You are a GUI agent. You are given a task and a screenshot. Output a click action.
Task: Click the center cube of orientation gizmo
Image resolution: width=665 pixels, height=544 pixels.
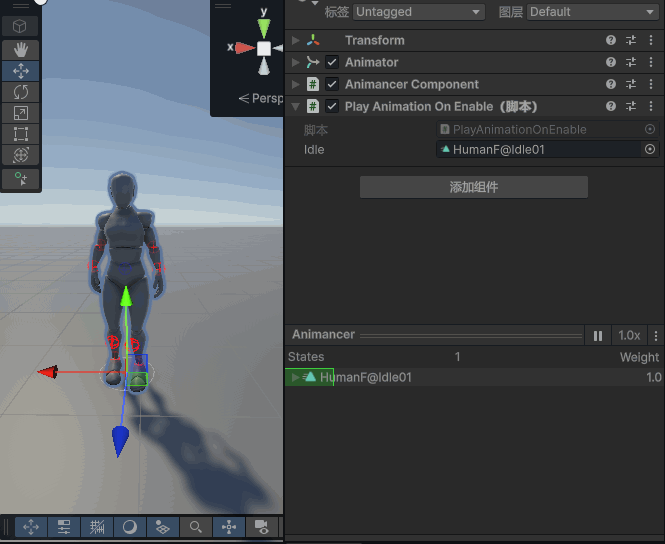click(x=264, y=48)
